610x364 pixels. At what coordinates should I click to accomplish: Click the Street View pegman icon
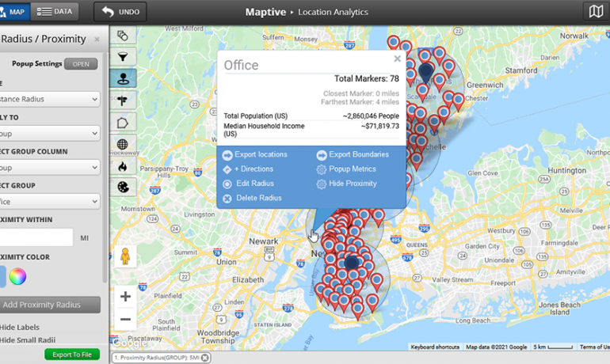(x=125, y=256)
